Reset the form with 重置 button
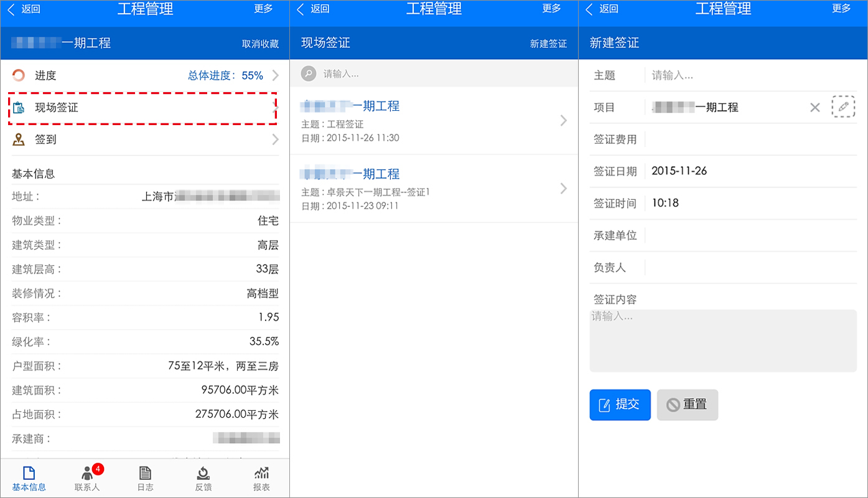 coord(687,405)
